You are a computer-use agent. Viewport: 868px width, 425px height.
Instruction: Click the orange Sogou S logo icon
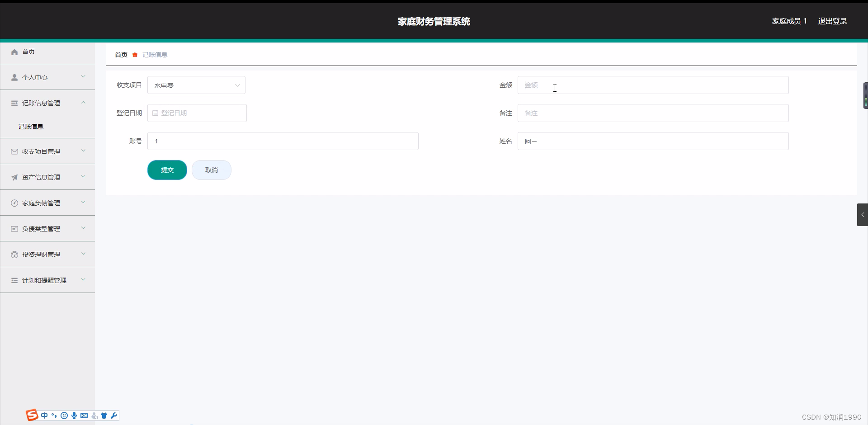tap(32, 415)
